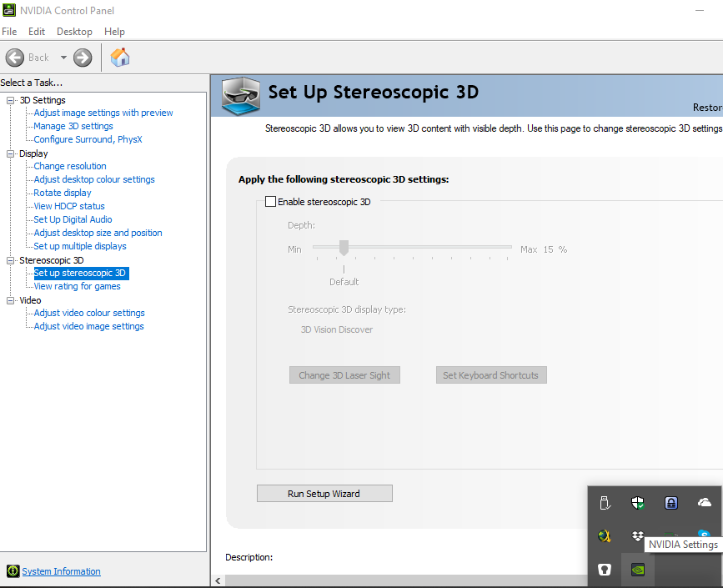
Task: Open Rotate display
Action: point(63,193)
